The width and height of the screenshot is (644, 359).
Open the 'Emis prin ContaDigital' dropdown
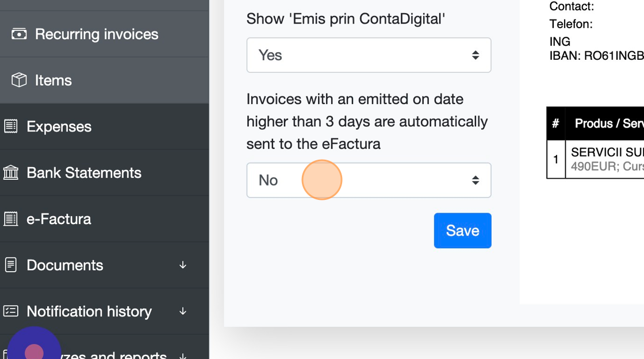click(x=369, y=55)
